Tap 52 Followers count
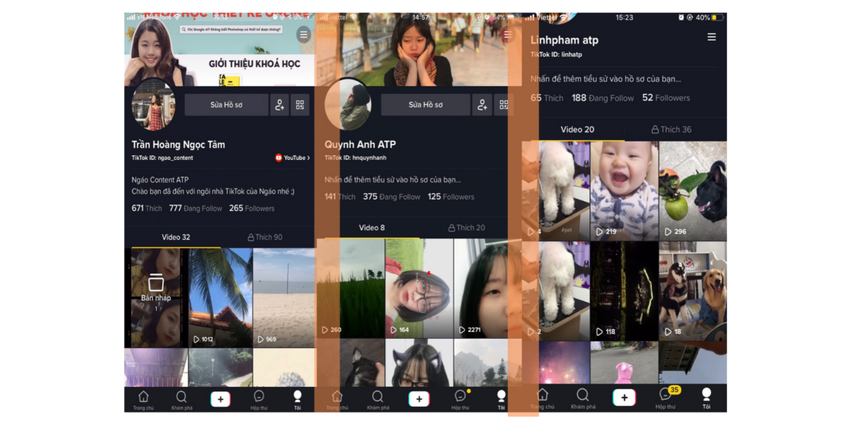868x434 pixels. (x=666, y=98)
